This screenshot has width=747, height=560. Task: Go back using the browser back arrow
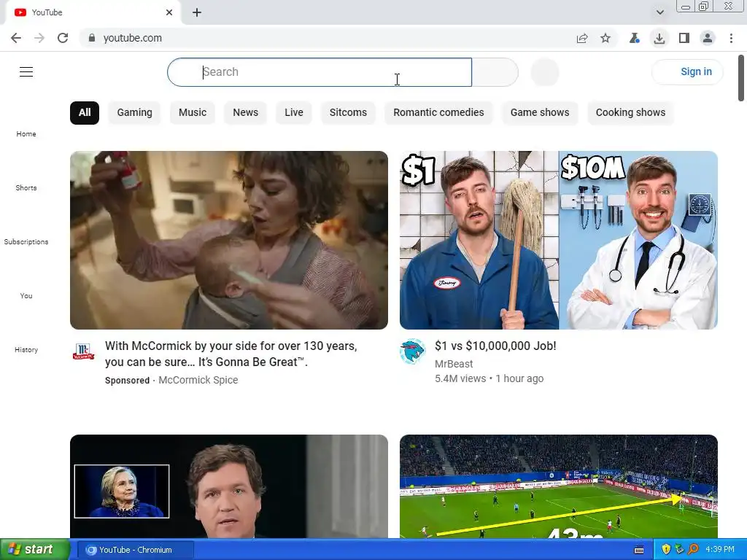(16, 38)
